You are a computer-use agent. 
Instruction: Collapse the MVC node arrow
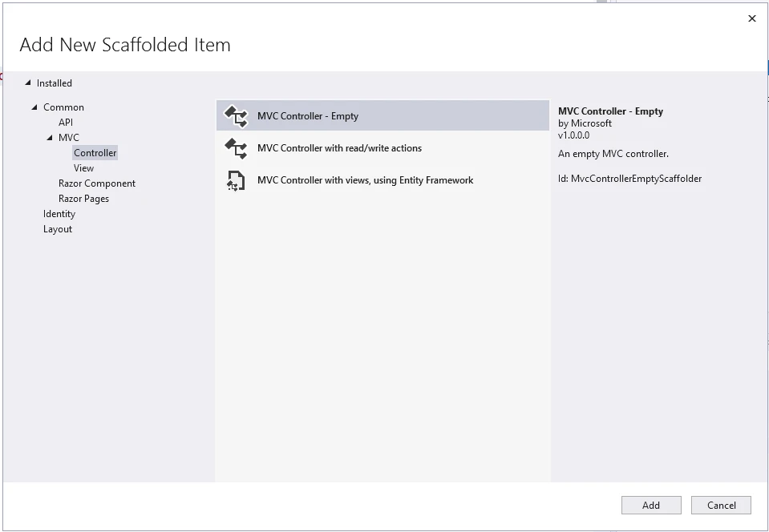pos(50,138)
